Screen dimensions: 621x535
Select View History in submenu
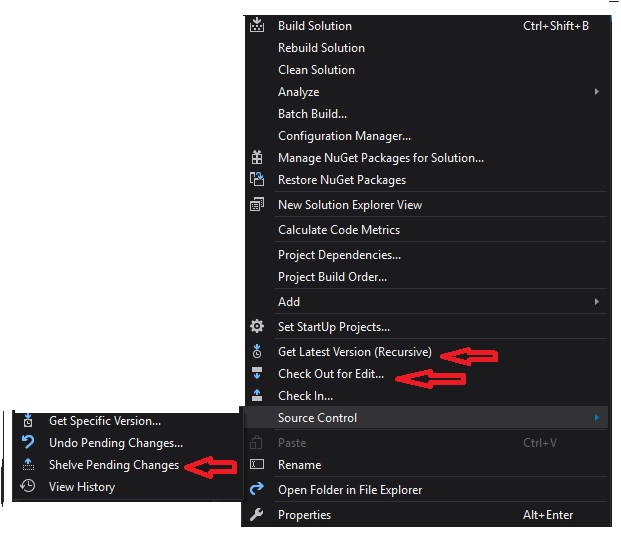(128, 486)
